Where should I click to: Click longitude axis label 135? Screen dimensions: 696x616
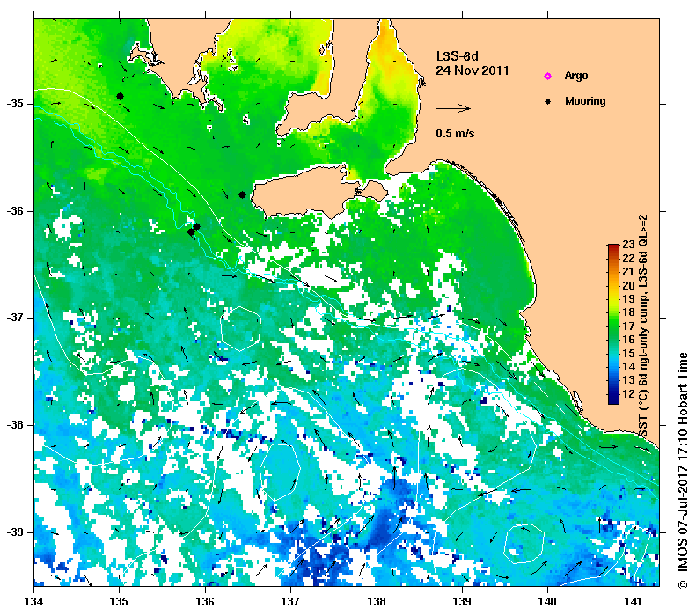[120, 602]
